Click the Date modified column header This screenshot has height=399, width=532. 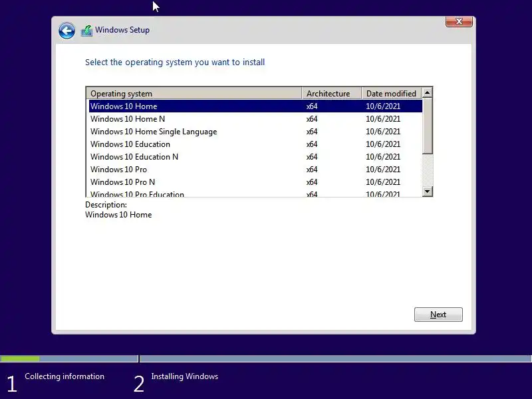(392, 93)
